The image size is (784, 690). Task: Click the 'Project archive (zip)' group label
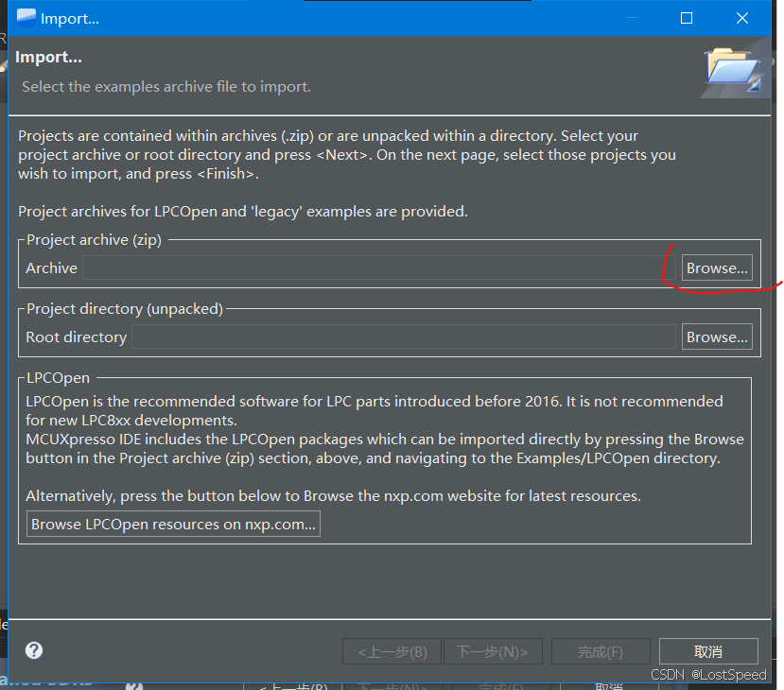point(94,240)
